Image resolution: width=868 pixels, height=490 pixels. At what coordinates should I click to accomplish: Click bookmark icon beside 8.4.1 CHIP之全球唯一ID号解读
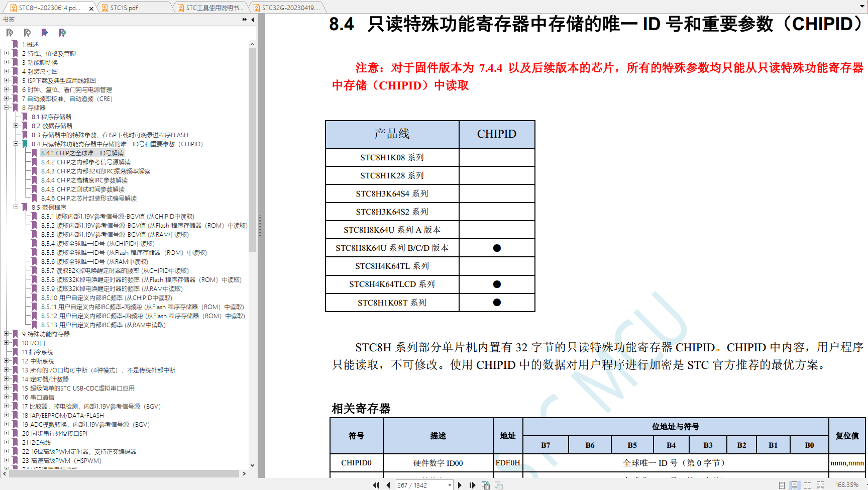pos(34,153)
